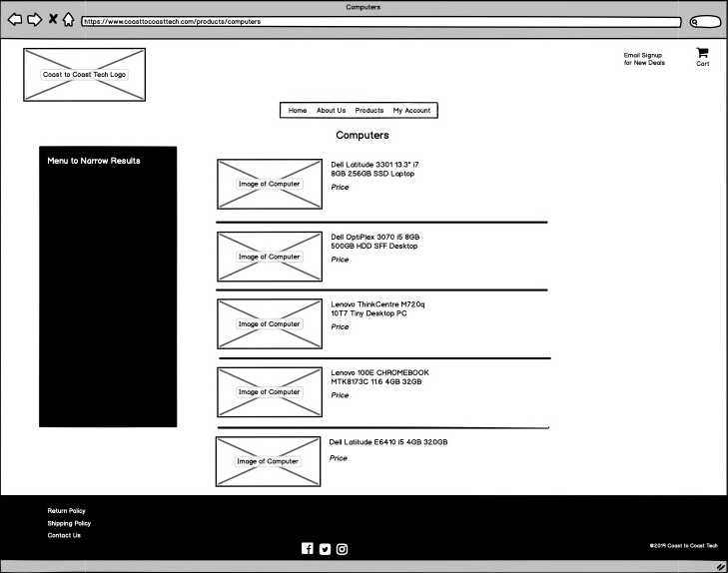Select the URL address bar
Viewport: 728px width, 573px height.
coord(379,20)
